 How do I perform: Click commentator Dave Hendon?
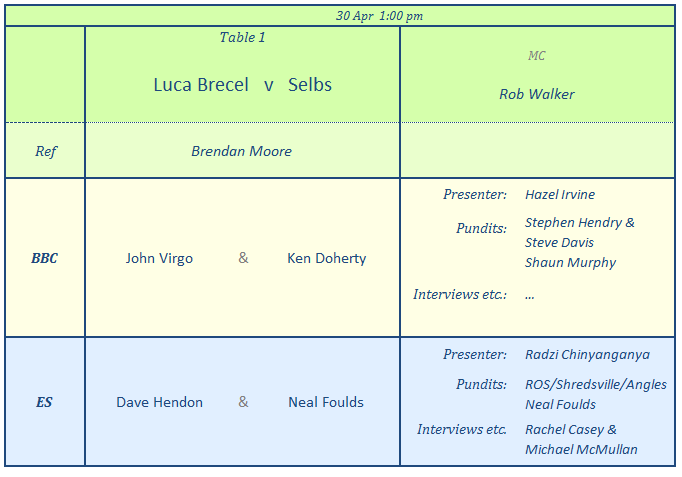159,402
